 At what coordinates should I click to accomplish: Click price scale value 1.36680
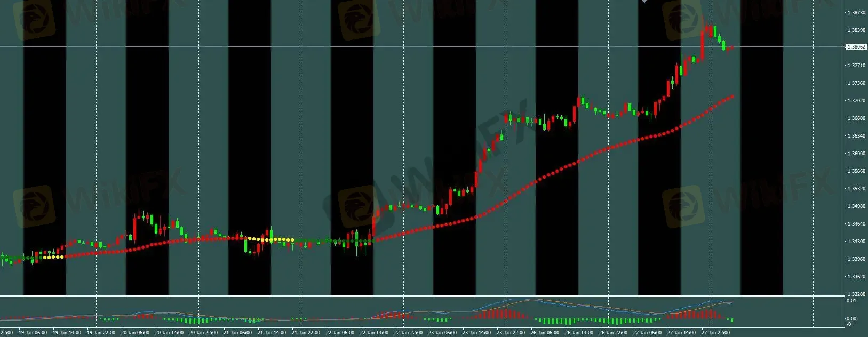pyautogui.click(x=856, y=118)
